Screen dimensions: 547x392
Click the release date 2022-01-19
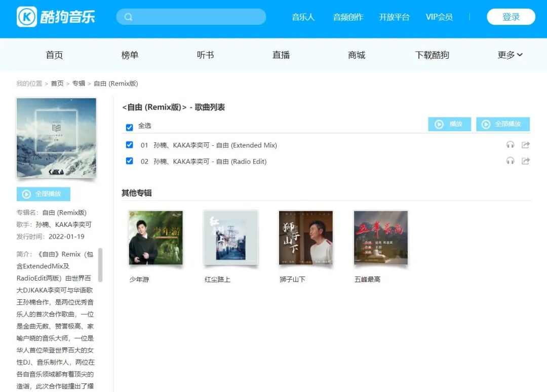coord(66,237)
